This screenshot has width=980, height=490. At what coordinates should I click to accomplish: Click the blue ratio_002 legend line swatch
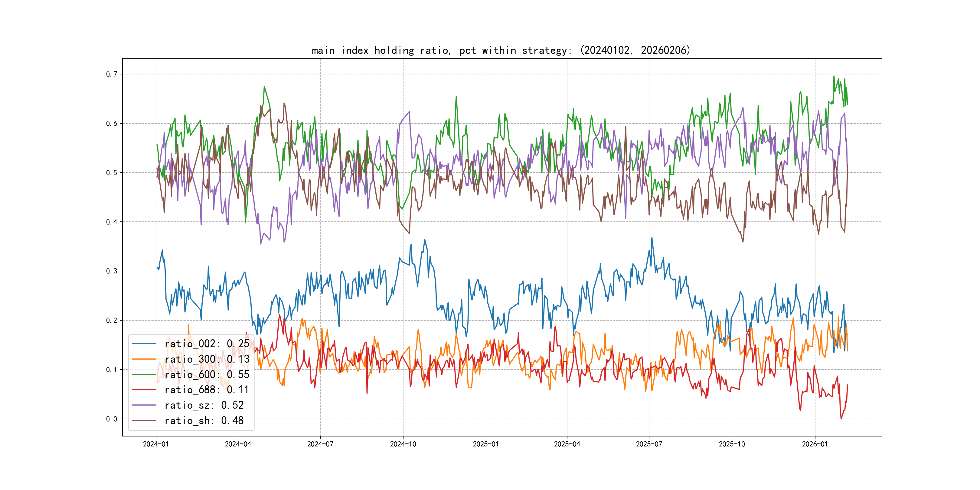point(144,344)
